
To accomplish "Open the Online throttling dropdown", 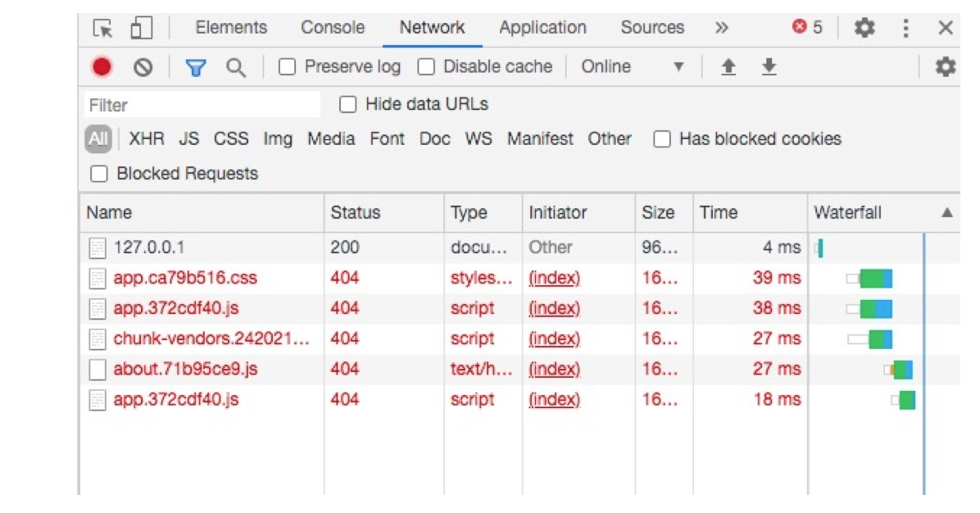I will [632, 67].
